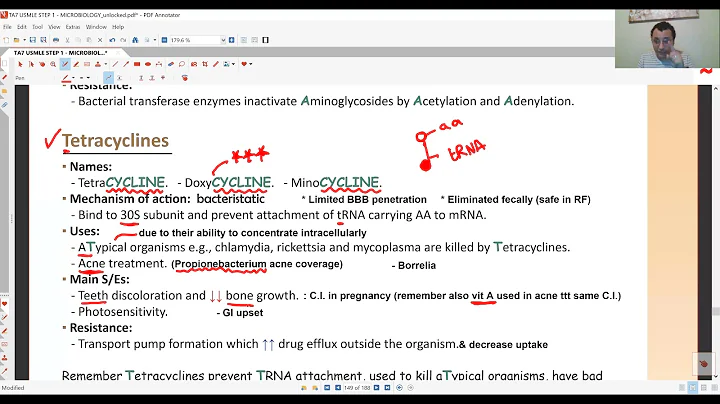The height and width of the screenshot is (404, 720).
Task: Go to the next page button
Action: tap(377, 388)
